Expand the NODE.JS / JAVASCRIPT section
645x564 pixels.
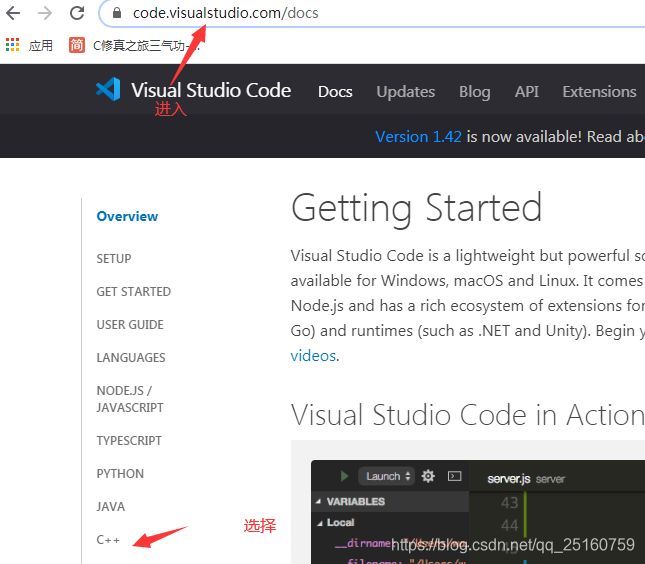[x=130, y=399]
